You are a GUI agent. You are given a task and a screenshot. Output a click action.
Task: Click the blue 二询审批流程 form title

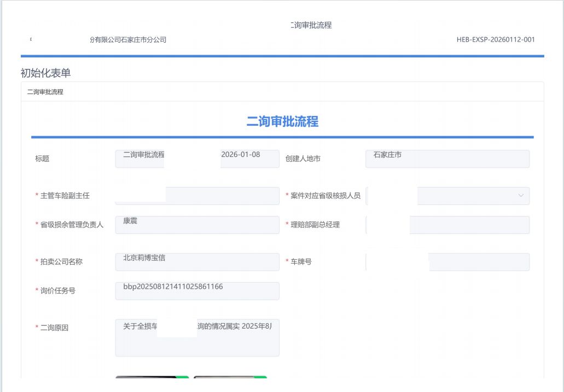(282, 121)
